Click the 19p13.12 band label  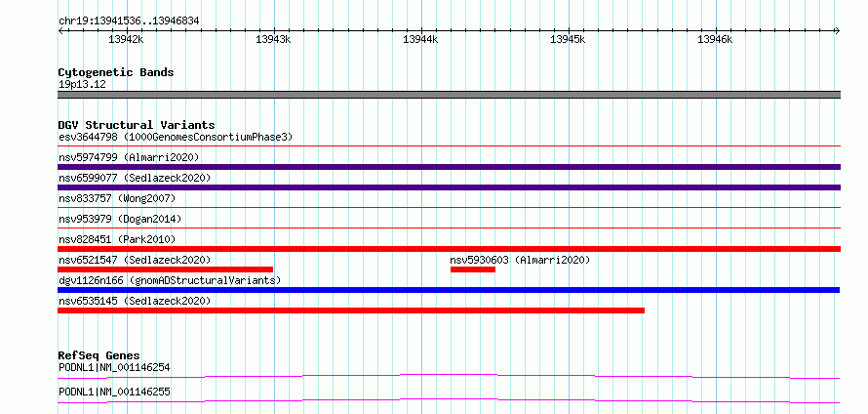pyautogui.click(x=82, y=84)
